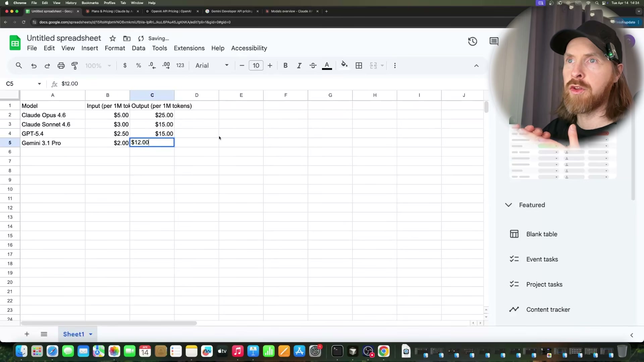
Task: Toggle bold formatting
Action: click(285, 66)
